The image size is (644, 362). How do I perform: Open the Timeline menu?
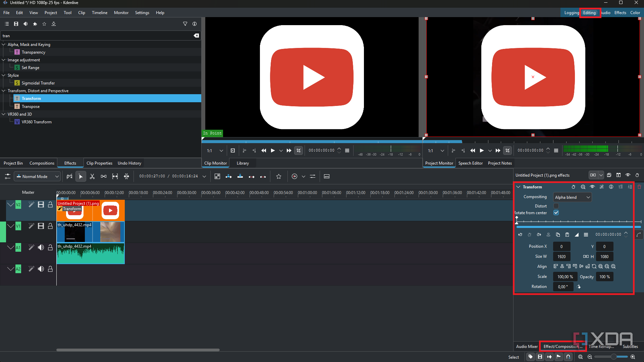[100, 12]
